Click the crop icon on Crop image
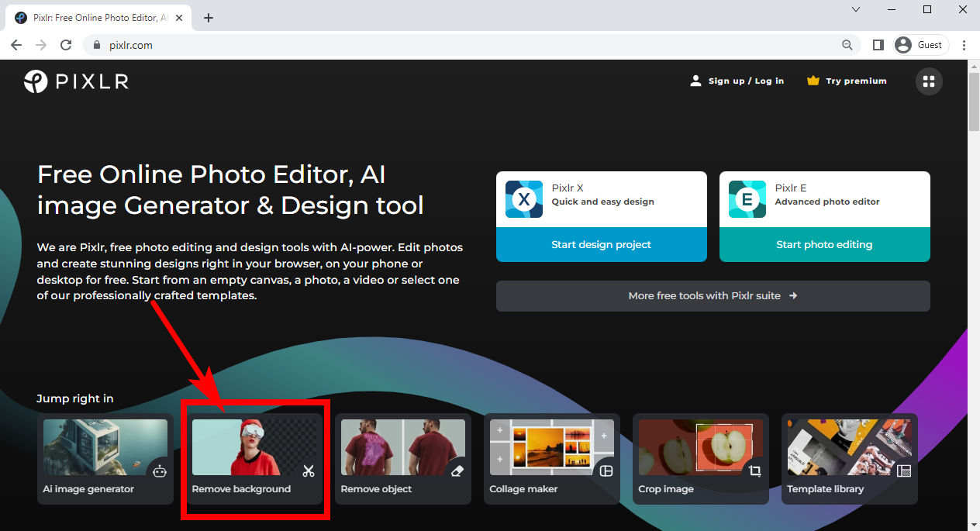This screenshot has width=980, height=531. tap(755, 471)
